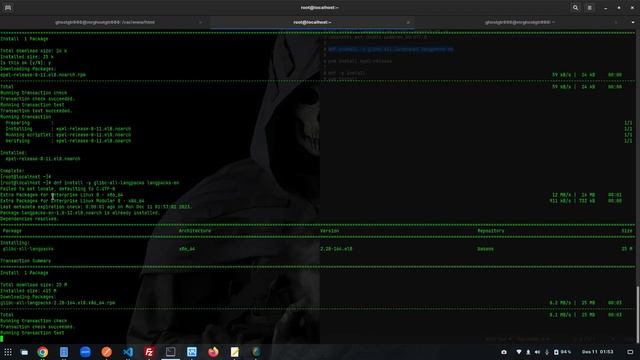Open the clock showing Dec 11 01:53
This screenshot has height=360, width=640.
point(598,352)
